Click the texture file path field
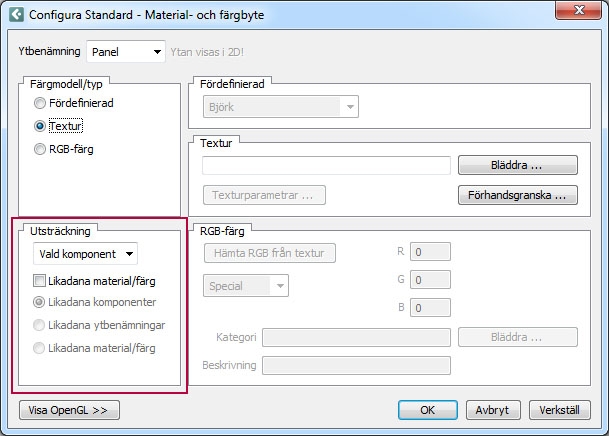 [x=326, y=165]
